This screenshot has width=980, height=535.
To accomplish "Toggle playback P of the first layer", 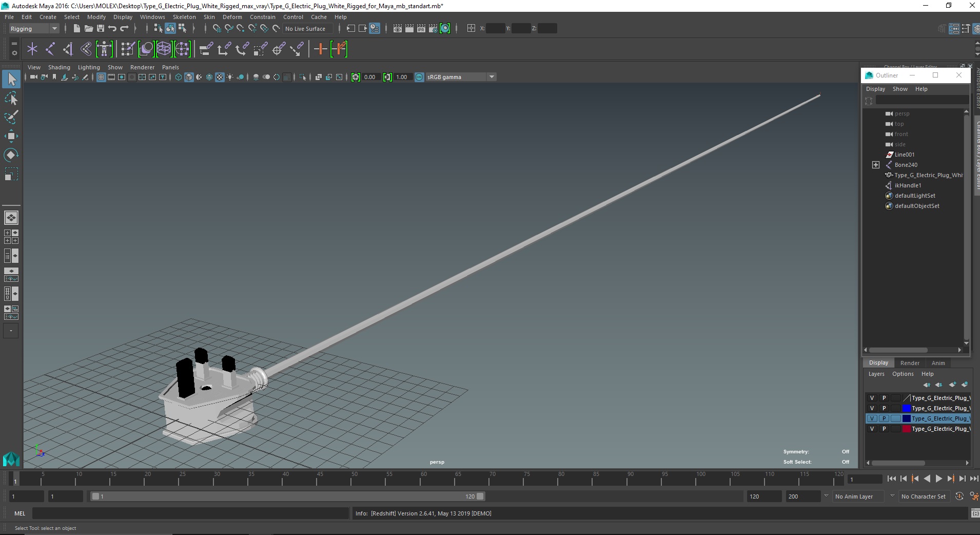I will 884,398.
